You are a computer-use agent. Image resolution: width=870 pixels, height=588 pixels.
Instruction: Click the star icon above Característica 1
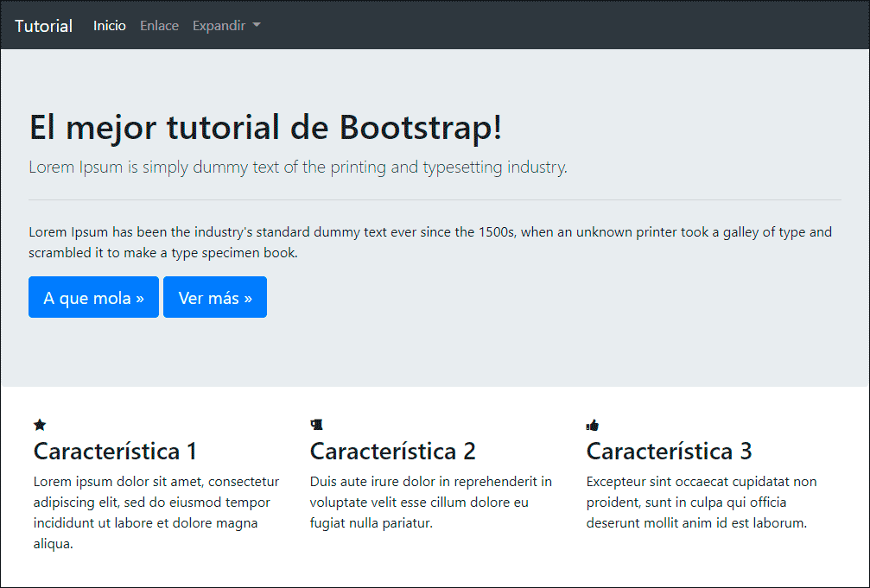point(40,425)
